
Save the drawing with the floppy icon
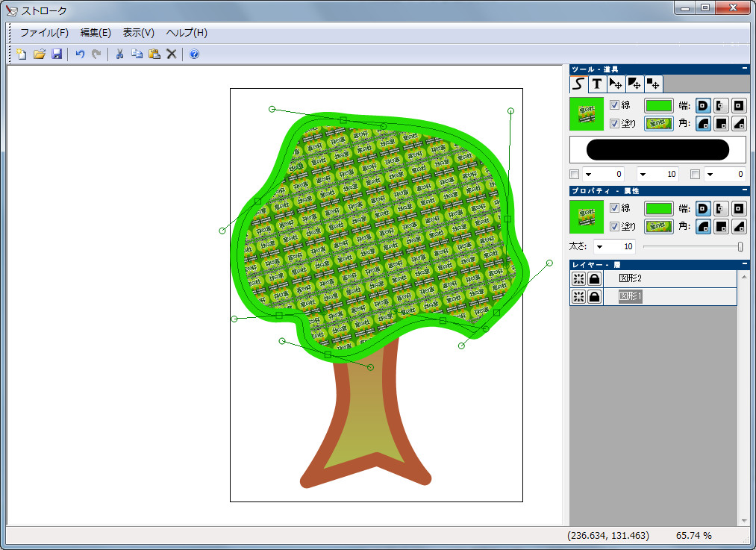(x=57, y=54)
